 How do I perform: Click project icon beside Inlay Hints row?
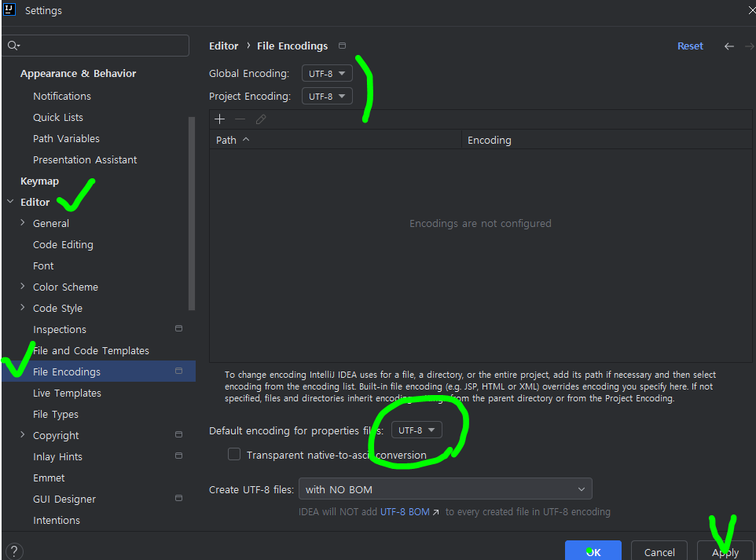[178, 456]
